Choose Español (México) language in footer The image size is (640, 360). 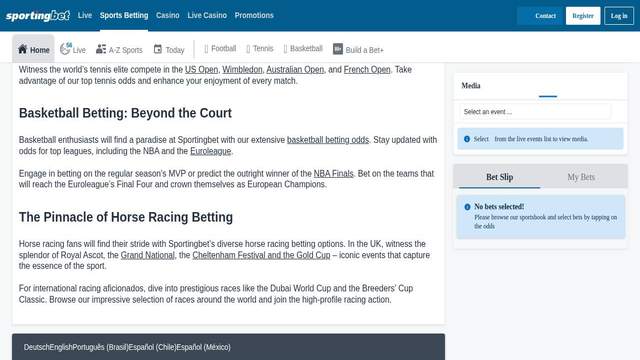(x=204, y=347)
